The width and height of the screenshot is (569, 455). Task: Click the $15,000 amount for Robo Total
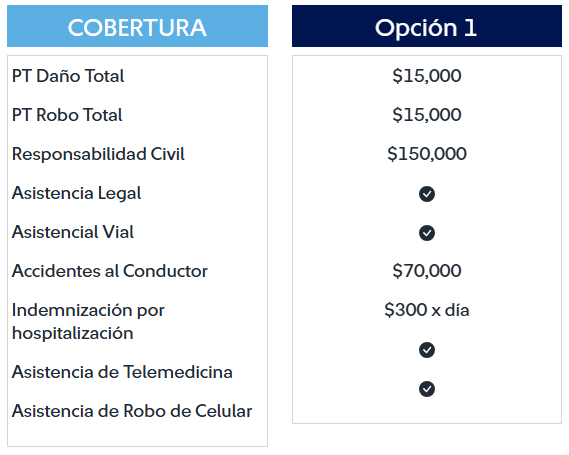427,115
